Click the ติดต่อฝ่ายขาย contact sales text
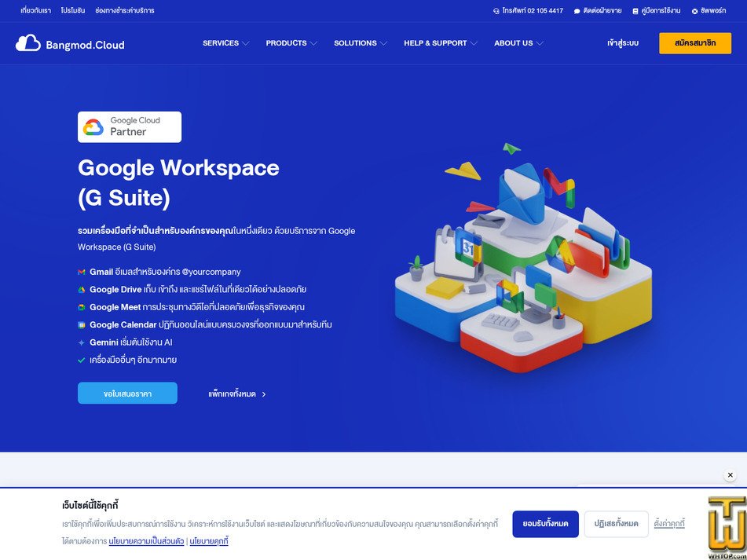 [602, 10]
